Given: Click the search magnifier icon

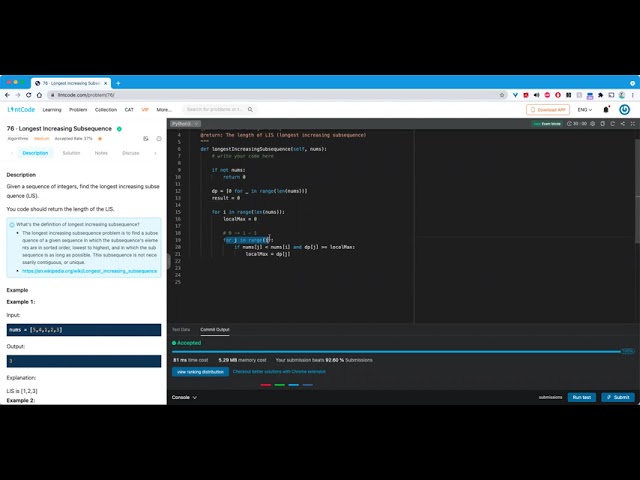Looking at the screenshot, I should 250,109.
